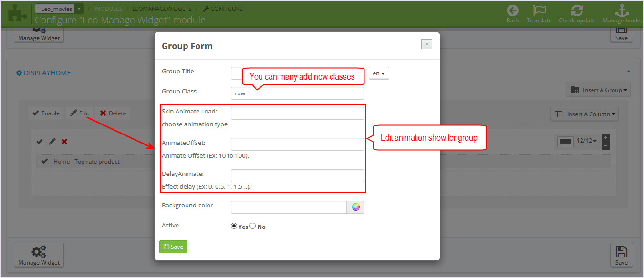This screenshot has width=644, height=278.
Task: Click the green Save button in Group Form
Action: (x=173, y=247)
